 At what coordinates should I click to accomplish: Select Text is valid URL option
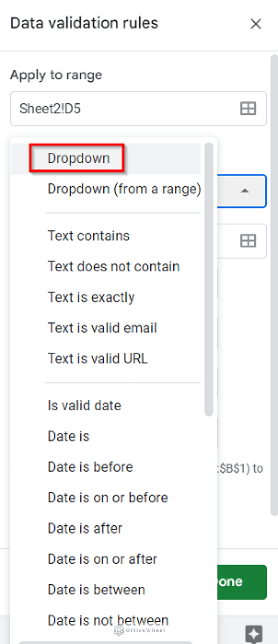point(97,359)
